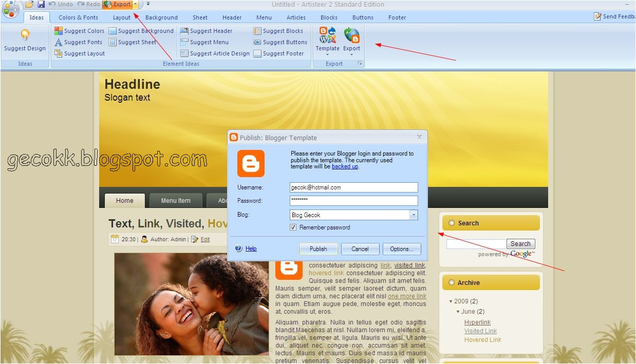636x364 pixels.
Task: Click the Suggest Fonts icon
Action: pyautogui.click(x=59, y=42)
